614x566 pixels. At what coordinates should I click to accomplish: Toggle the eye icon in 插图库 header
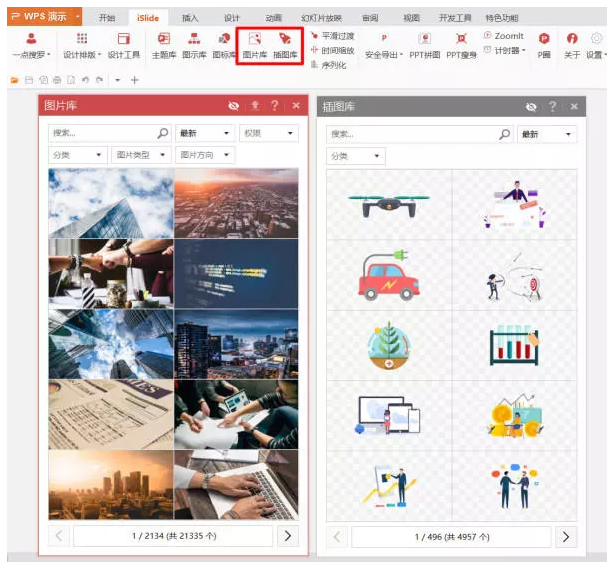531,107
